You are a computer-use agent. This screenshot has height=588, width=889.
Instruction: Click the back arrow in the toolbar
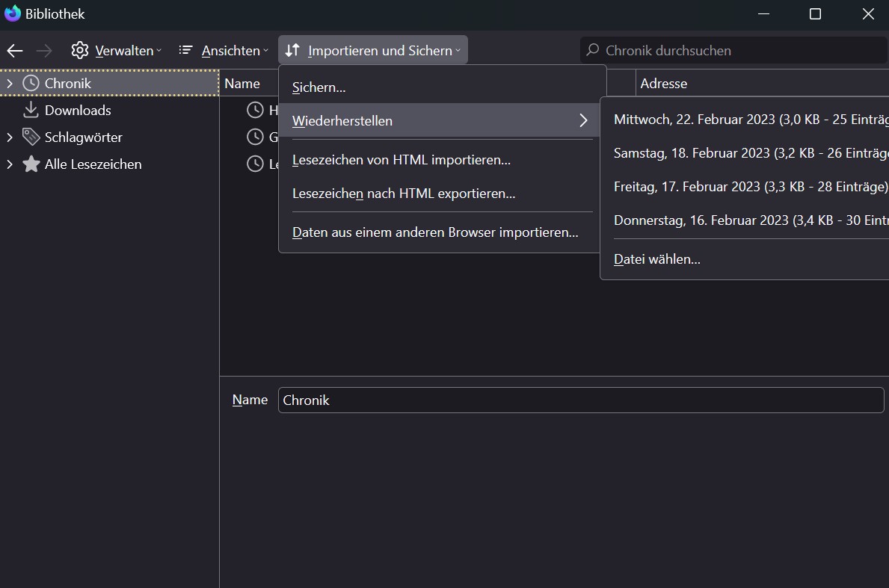tap(15, 51)
